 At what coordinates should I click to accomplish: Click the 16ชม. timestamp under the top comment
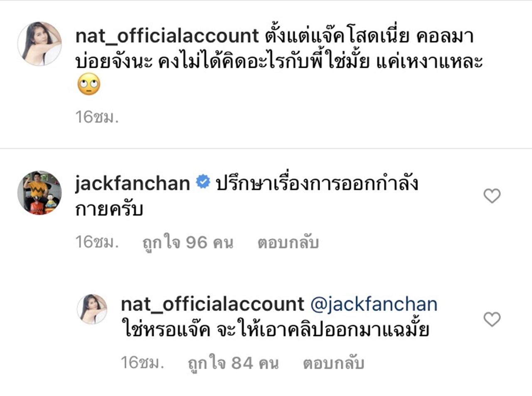[97, 117]
